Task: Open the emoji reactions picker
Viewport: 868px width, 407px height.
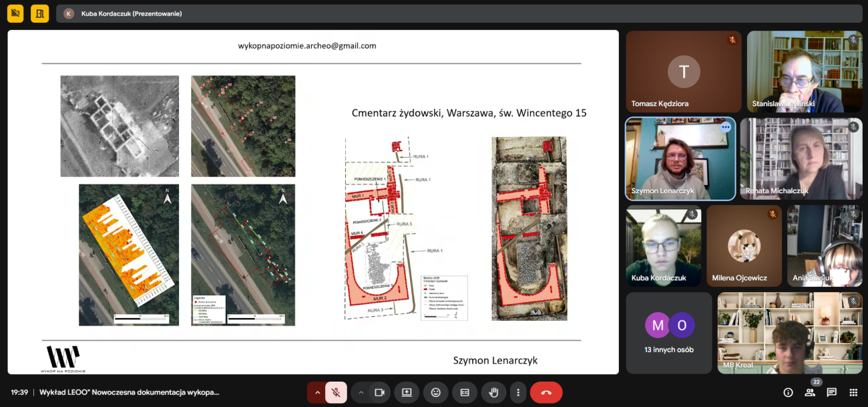Action: pos(436,392)
